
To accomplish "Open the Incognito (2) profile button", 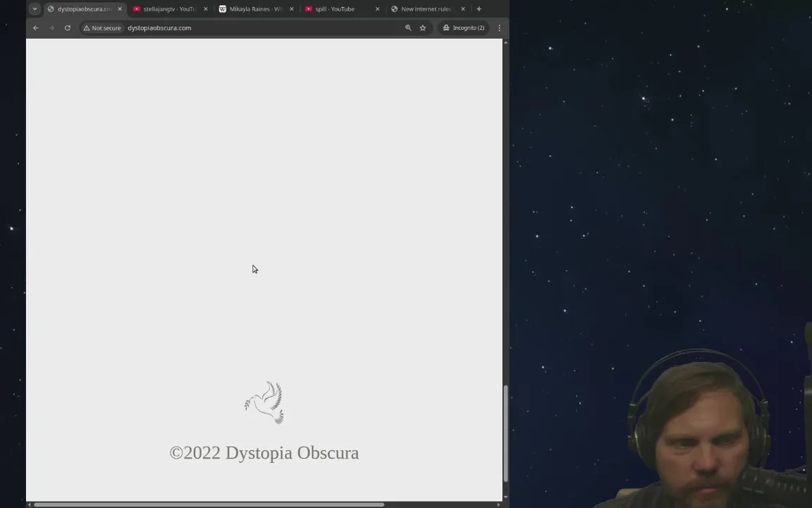I will click(x=464, y=28).
